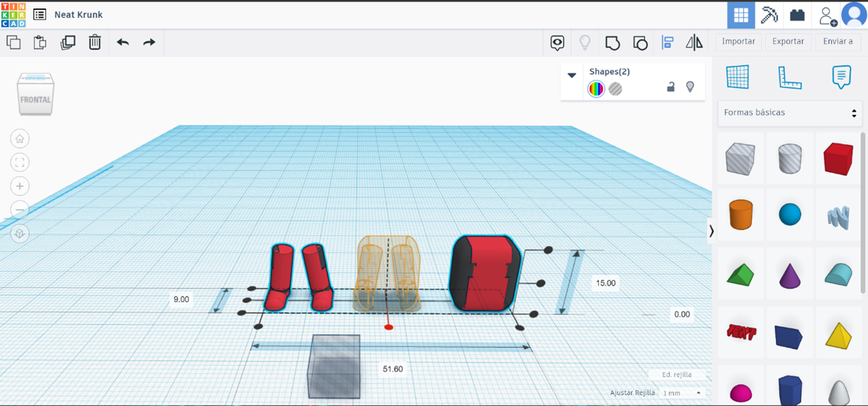Select the Ungroup tool
868x406 pixels.
pos(640,42)
